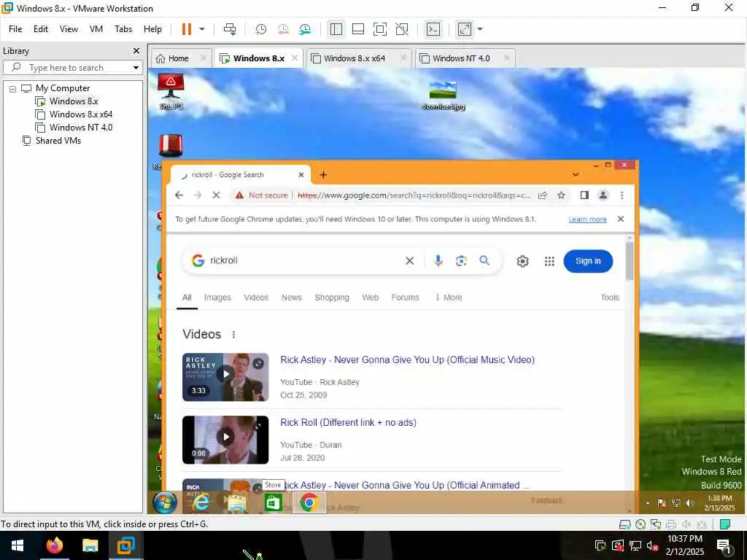Open Google quick settings gear
Screen dimensions: 747x560
click(522, 261)
